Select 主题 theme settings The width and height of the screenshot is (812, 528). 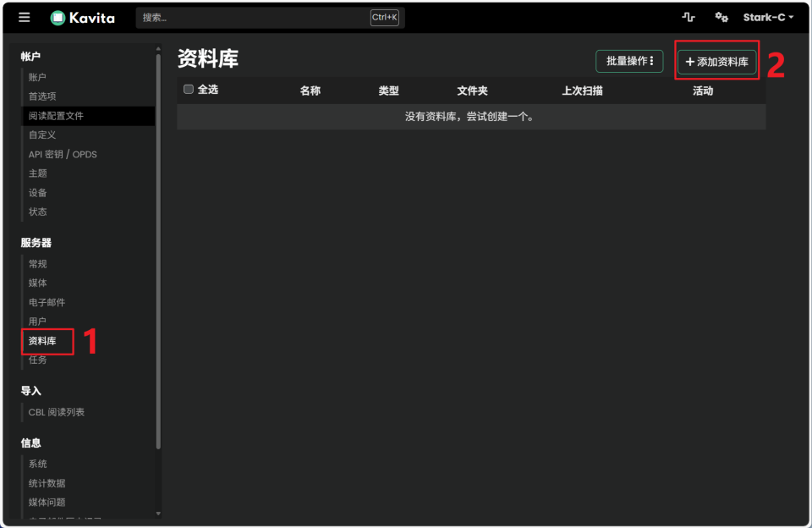(37, 173)
